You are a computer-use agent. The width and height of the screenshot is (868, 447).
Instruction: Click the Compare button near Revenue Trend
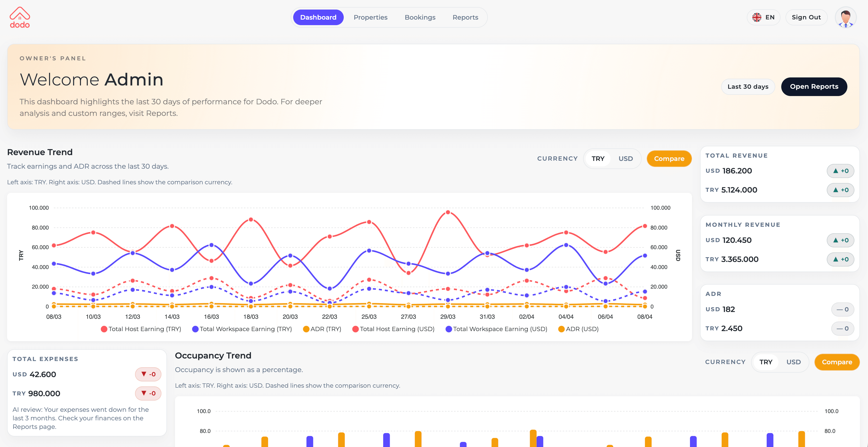point(669,158)
